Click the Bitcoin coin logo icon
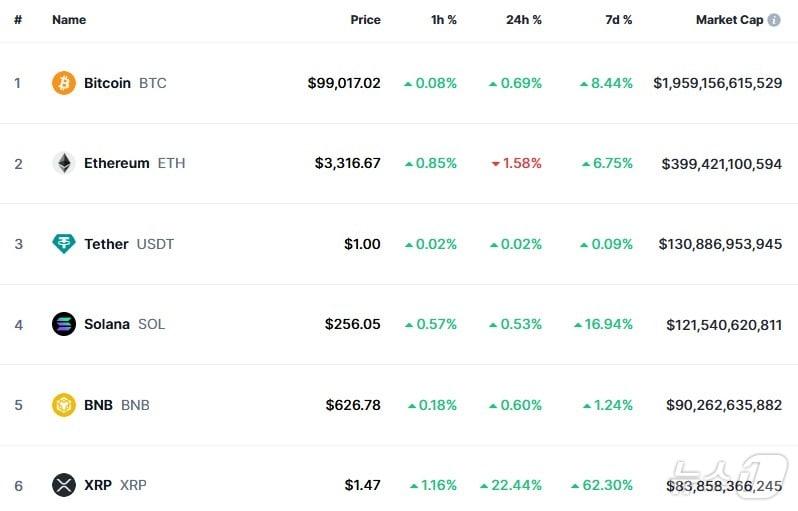Image resolution: width=798 pixels, height=511 pixels. point(64,83)
